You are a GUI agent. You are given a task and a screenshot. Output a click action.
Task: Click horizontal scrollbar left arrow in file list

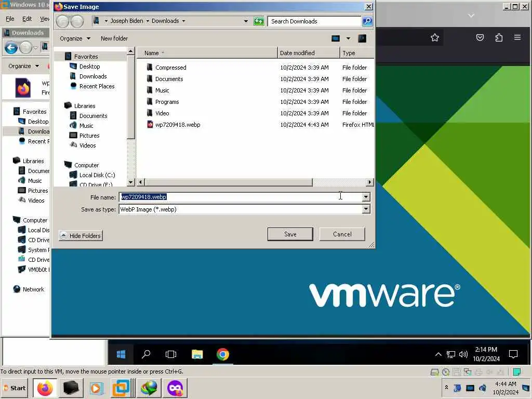pyautogui.click(x=140, y=182)
